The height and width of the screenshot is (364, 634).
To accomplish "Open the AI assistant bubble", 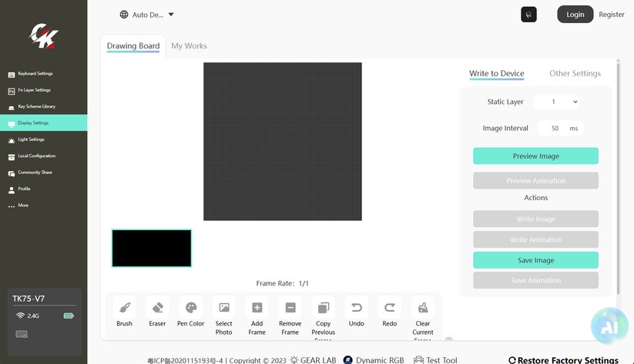I will coord(609,326).
